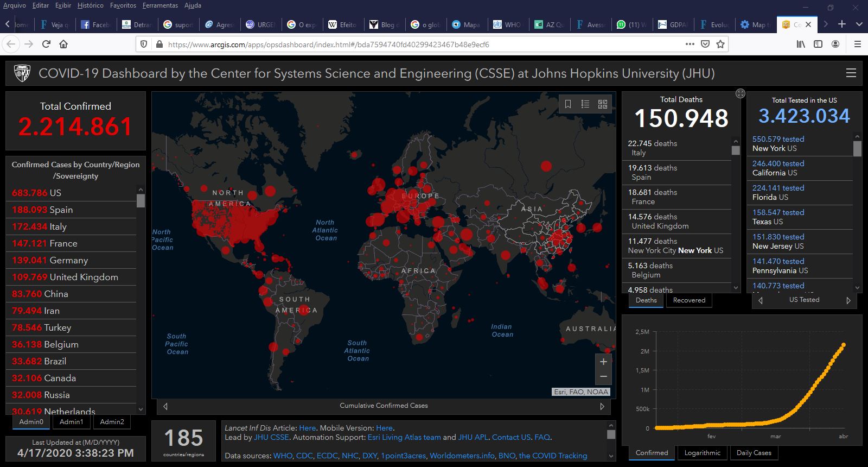Viewport: 868px width, 467px height.
Task: Go to previous panel before US Tested
Action: coord(761,300)
